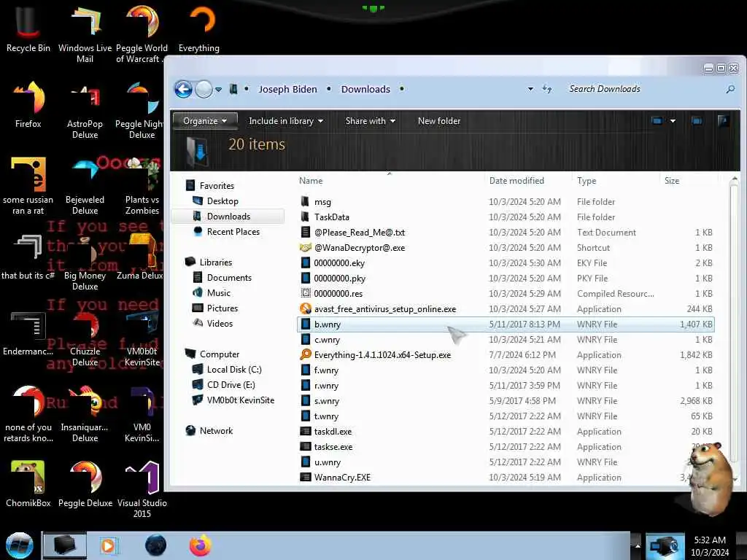Click the file explorer taskbar button
Image resolution: width=747 pixels, height=560 pixels.
pos(65,545)
